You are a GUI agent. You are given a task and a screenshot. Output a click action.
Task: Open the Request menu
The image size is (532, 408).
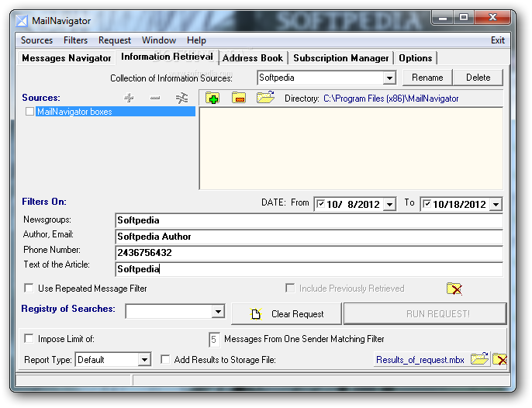click(114, 40)
